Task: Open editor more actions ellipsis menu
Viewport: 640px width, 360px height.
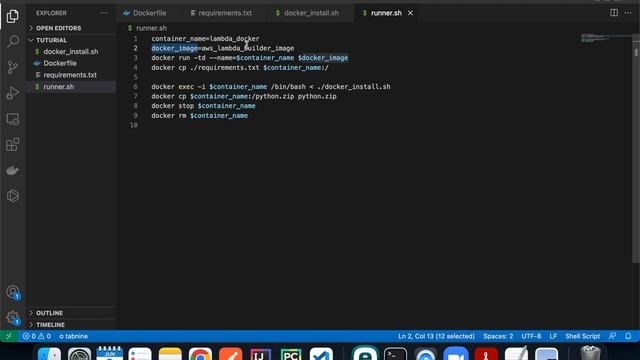Action: pos(628,13)
